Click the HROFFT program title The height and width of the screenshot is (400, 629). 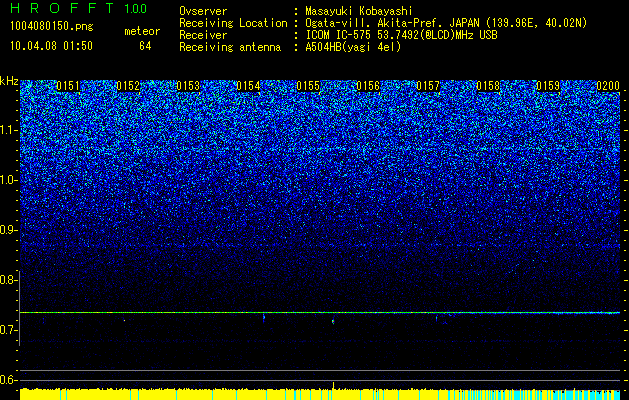tap(63, 8)
